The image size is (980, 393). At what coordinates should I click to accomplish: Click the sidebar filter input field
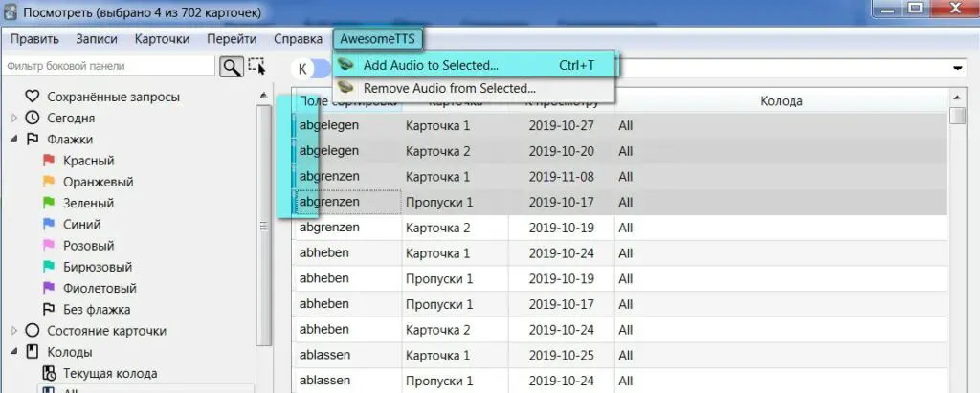point(108,66)
